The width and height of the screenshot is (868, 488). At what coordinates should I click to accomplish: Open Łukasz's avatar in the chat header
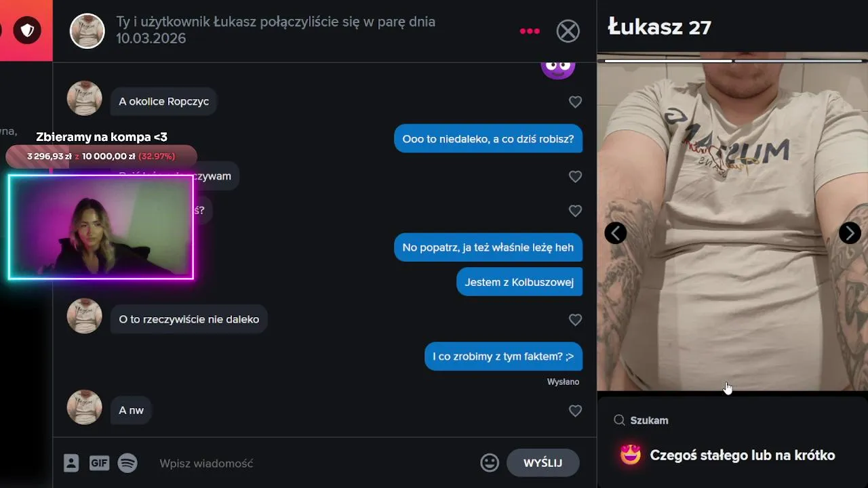tap(87, 31)
